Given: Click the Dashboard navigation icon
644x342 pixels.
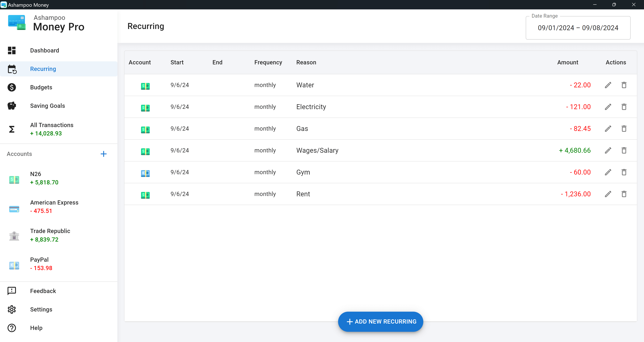Looking at the screenshot, I should 12,50.
